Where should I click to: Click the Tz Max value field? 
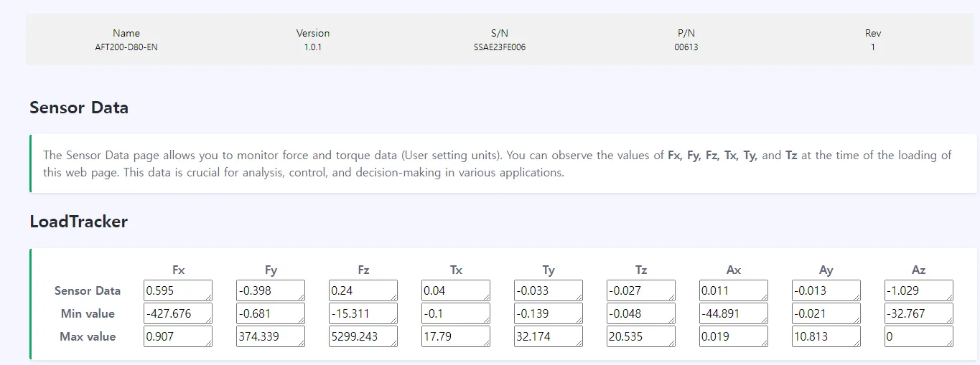click(x=640, y=336)
